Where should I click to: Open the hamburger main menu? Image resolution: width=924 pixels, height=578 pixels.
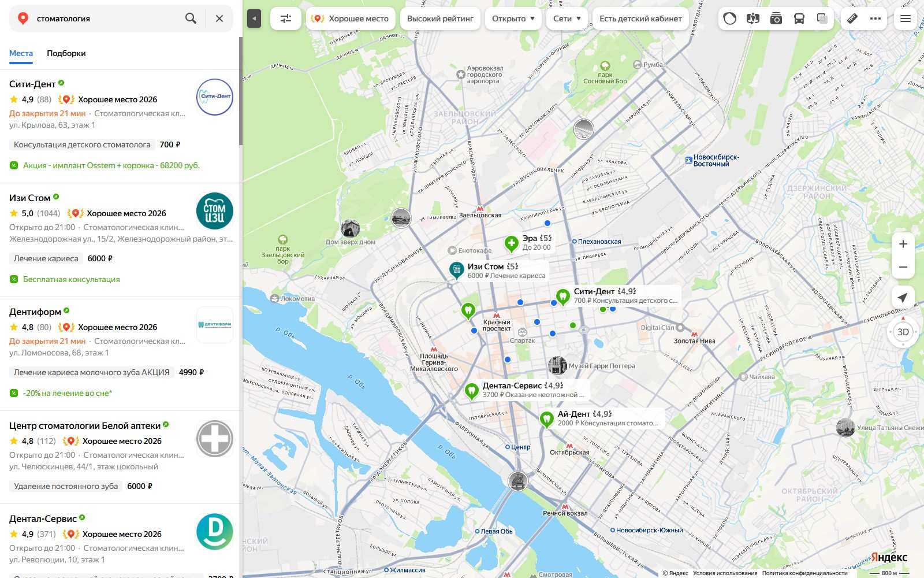click(906, 18)
